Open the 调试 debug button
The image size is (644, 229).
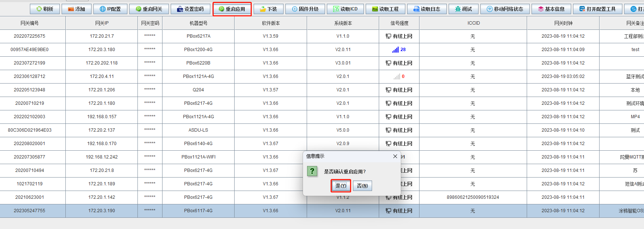pos(463,9)
